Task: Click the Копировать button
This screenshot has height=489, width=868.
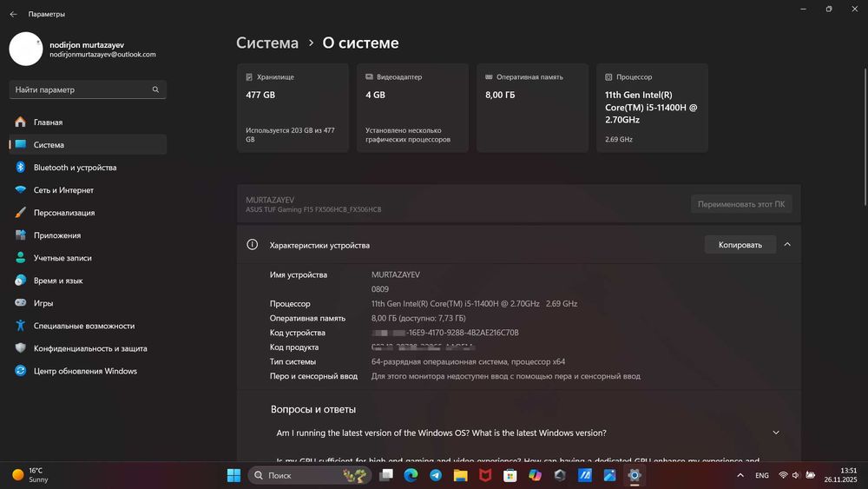Action: click(740, 245)
